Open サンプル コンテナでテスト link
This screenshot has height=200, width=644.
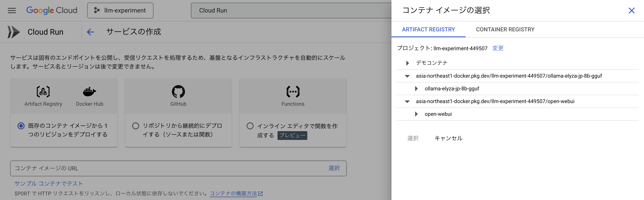49,184
